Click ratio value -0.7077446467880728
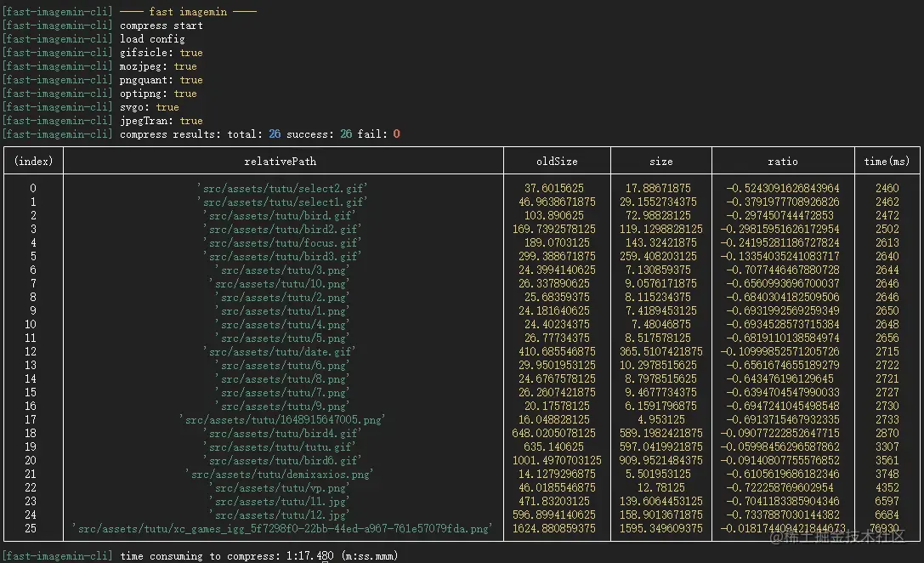Screen dimensions: 924x563 [x=783, y=270]
